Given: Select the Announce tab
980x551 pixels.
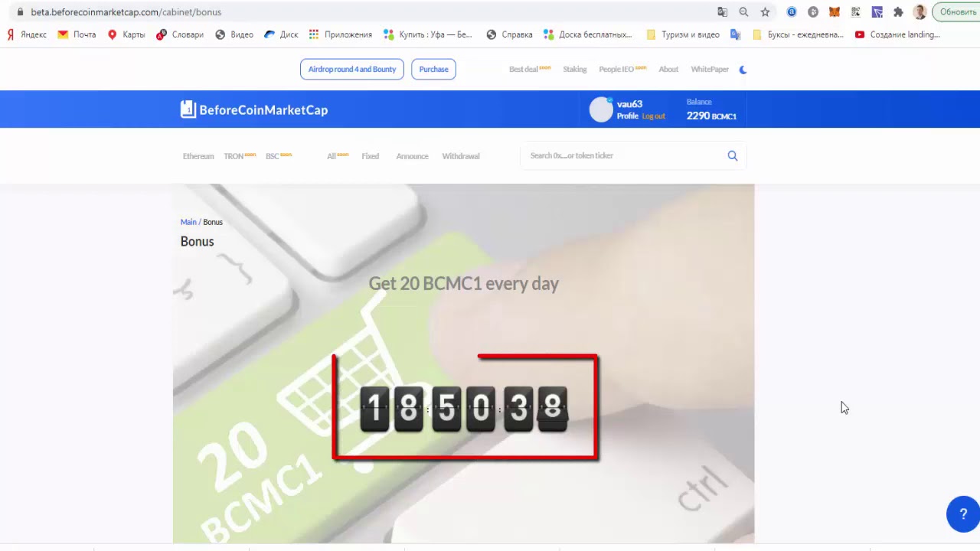Looking at the screenshot, I should tap(412, 156).
